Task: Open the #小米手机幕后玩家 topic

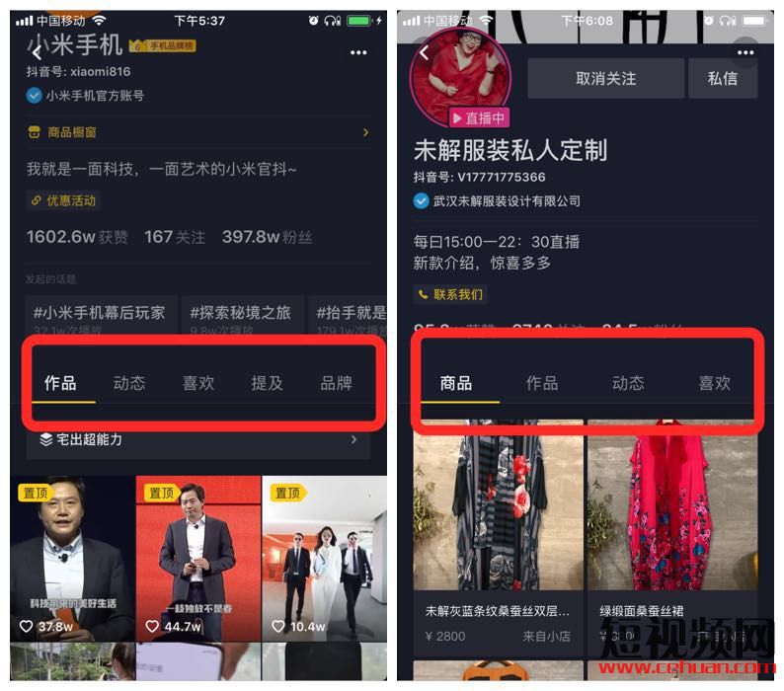Action: pos(99,314)
